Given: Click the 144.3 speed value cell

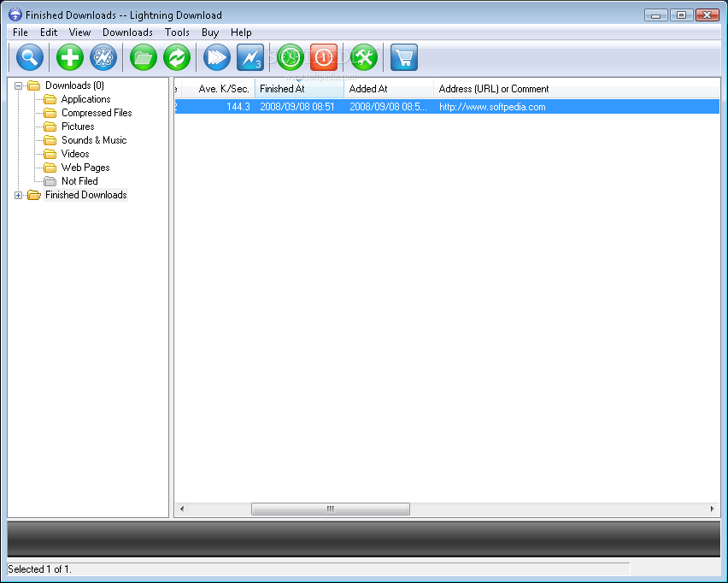Looking at the screenshot, I should (238, 107).
